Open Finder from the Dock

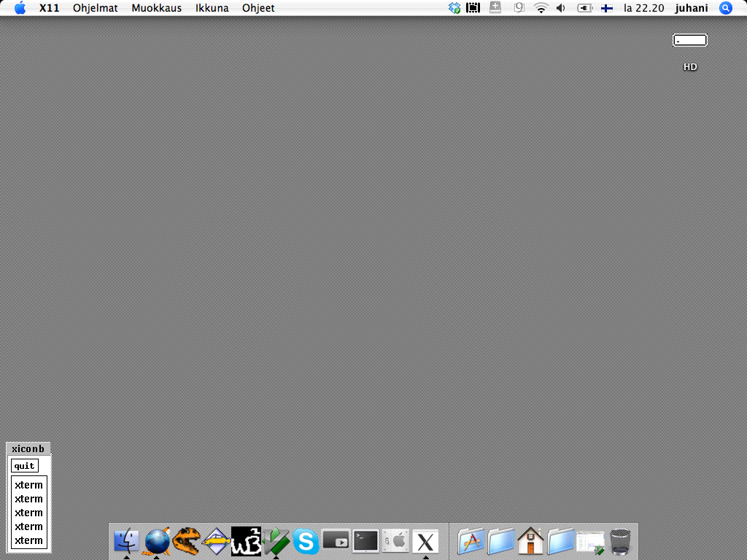point(127,542)
